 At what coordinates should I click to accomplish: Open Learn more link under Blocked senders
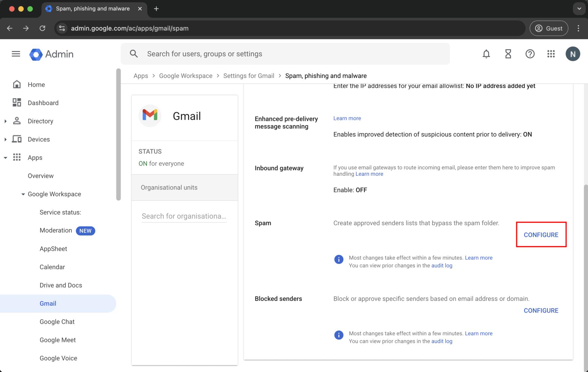479,333
